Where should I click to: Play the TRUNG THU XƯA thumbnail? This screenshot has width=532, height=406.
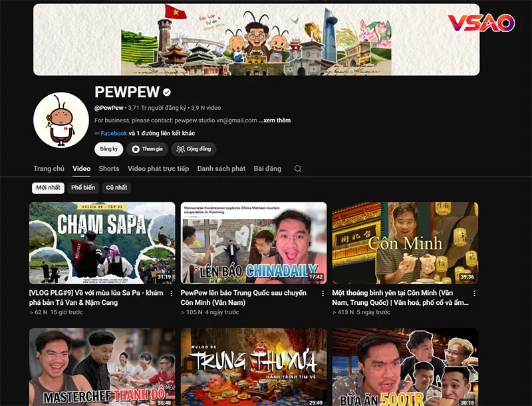click(x=254, y=367)
